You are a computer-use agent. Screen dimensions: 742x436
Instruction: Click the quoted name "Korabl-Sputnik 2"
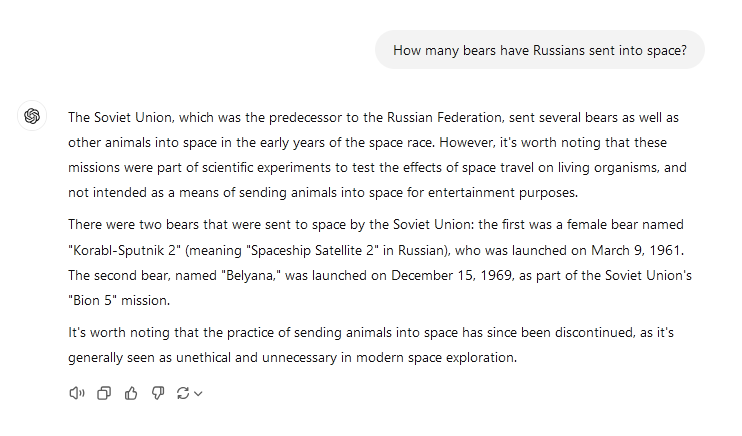pos(124,249)
